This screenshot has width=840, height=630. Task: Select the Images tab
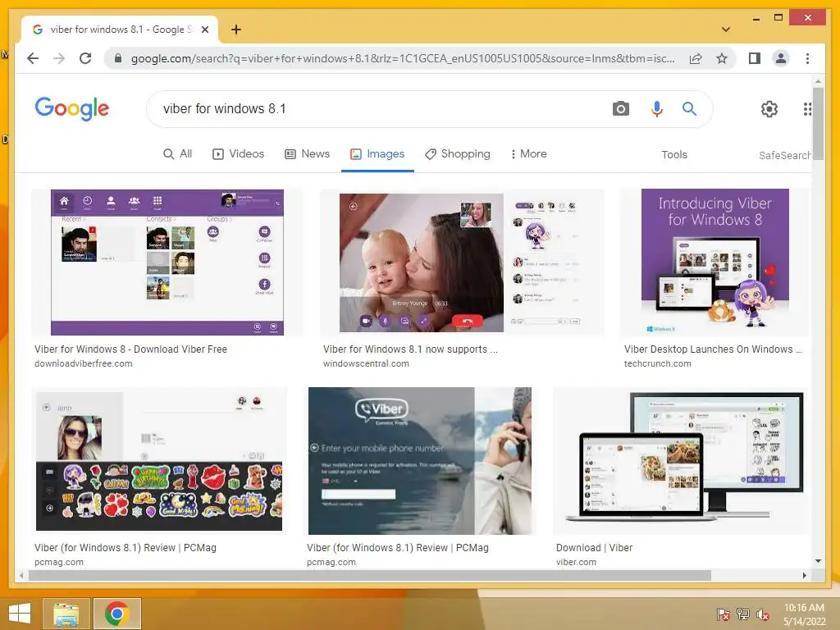(x=377, y=153)
